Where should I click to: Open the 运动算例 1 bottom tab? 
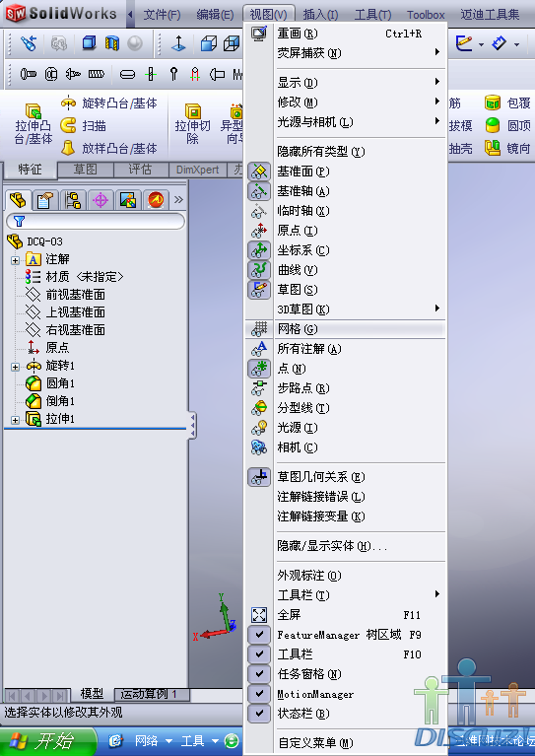click(153, 694)
